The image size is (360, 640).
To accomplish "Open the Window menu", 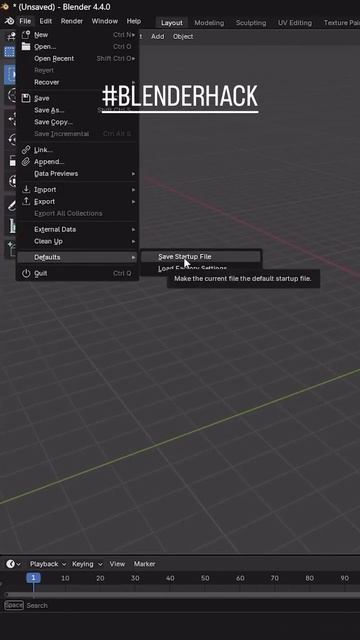I will pos(104,21).
